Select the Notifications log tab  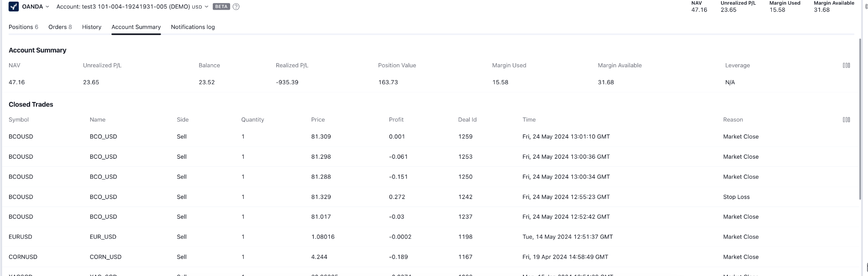coord(192,27)
